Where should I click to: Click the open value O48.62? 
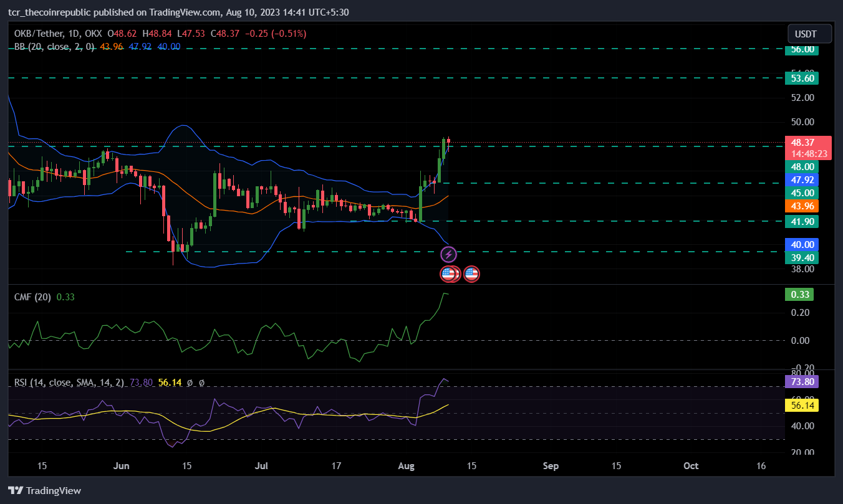coord(122,33)
